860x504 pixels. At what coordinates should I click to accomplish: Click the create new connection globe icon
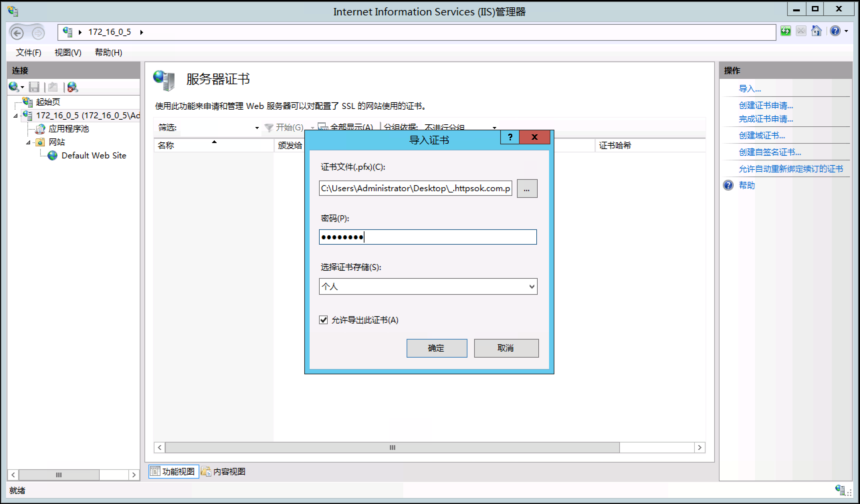(x=14, y=87)
